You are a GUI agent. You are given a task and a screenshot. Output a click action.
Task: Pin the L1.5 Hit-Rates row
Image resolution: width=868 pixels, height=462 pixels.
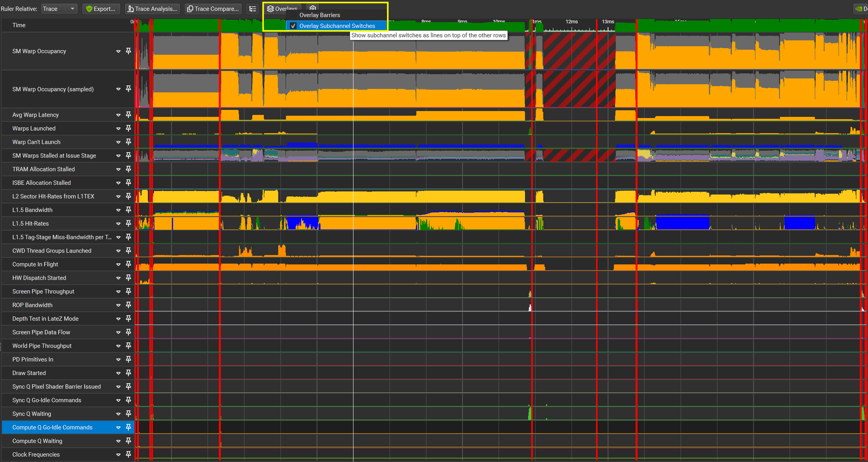click(x=129, y=223)
